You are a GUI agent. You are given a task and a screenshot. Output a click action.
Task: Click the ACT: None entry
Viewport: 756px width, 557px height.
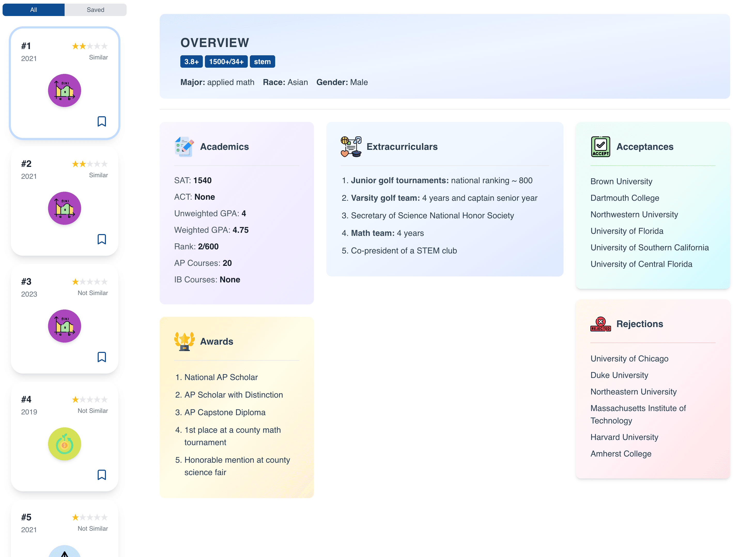point(195,197)
